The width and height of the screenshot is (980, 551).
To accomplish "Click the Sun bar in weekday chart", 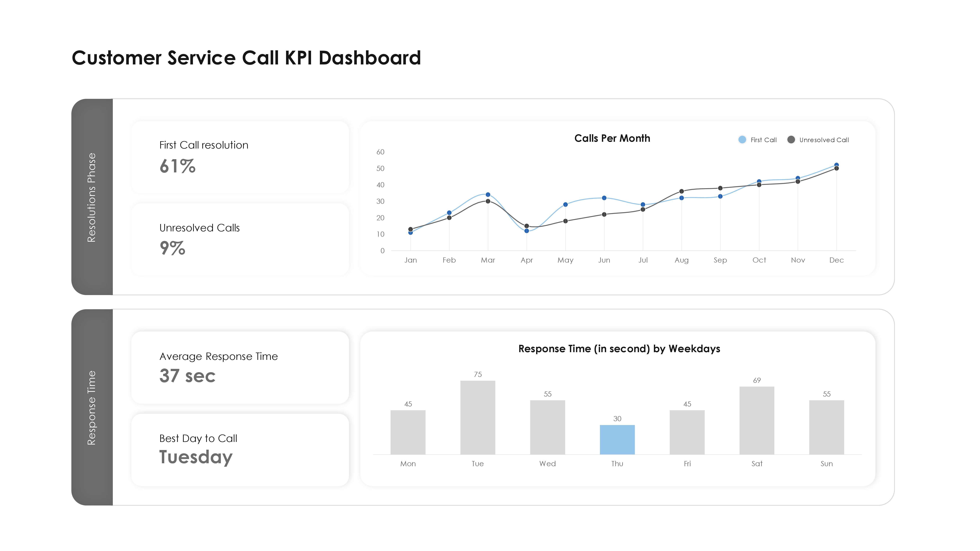I will coord(827,427).
